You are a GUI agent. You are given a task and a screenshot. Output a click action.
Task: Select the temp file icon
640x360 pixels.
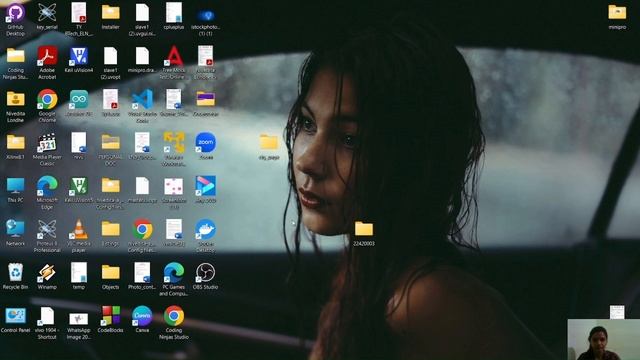pos(79,272)
